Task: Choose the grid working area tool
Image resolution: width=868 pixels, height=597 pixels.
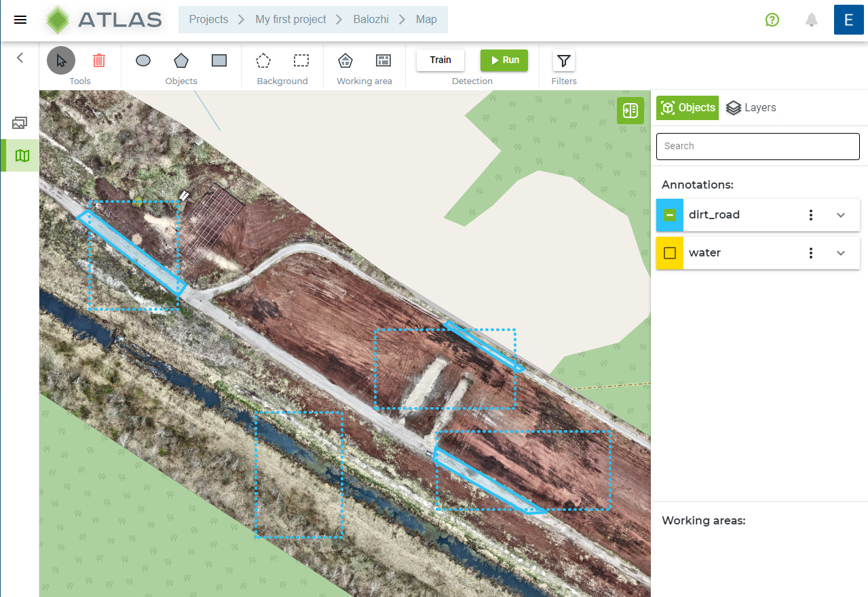Action: [x=383, y=60]
